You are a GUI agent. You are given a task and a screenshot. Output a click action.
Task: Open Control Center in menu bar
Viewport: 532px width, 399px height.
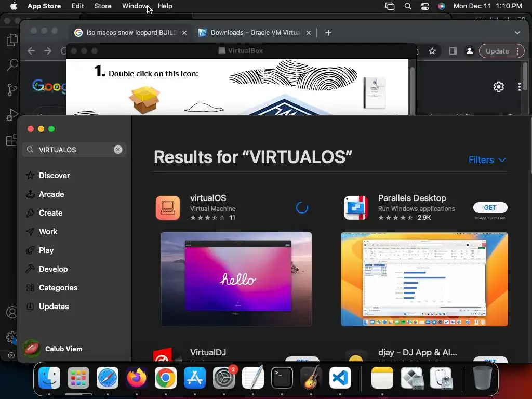coord(425,6)
